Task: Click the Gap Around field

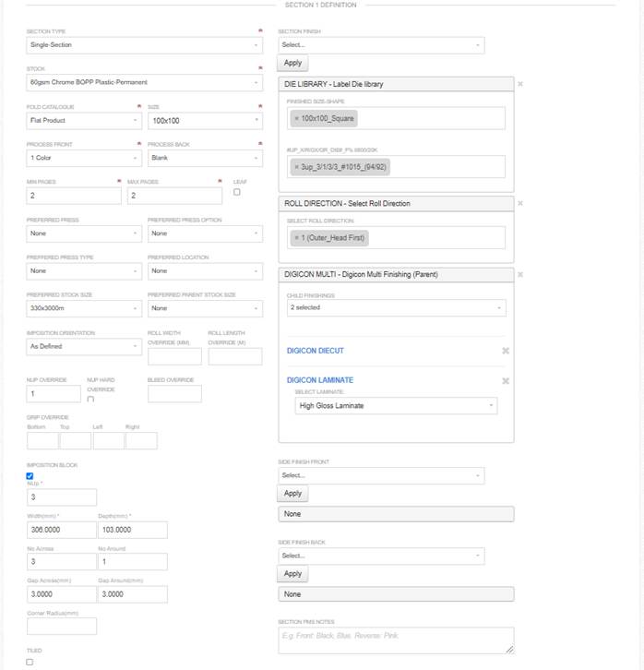Action: pos(133,594)
